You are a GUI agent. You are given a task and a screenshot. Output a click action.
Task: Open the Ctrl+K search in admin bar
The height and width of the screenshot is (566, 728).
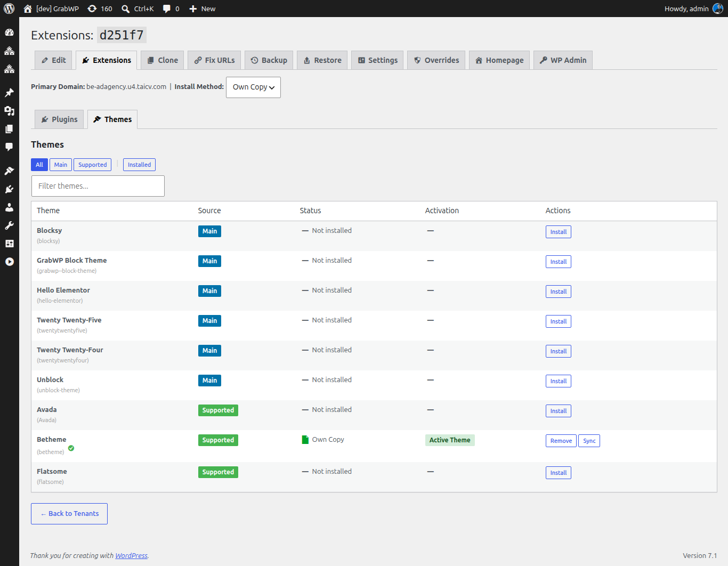137,9
